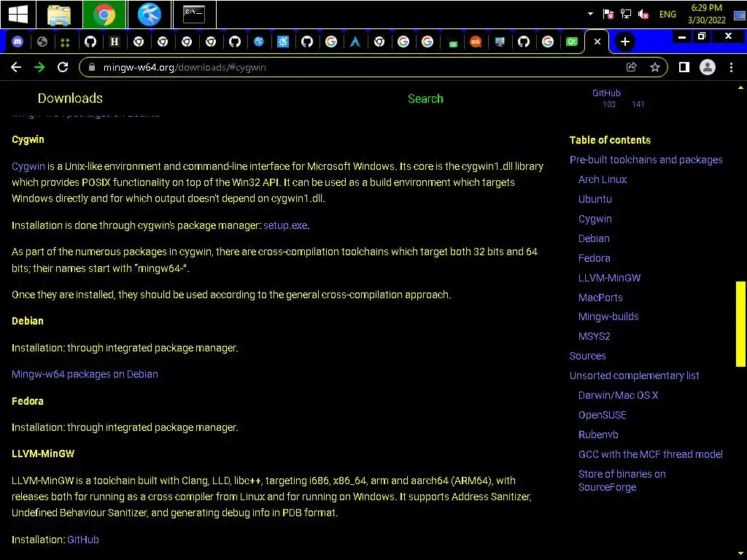
Task: Switch to the square KDE gear tab
Action: [x=283, y=42]
